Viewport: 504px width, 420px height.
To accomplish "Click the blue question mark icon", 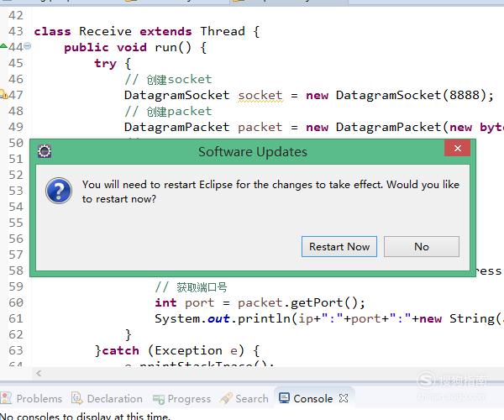I will pos(59,191).
